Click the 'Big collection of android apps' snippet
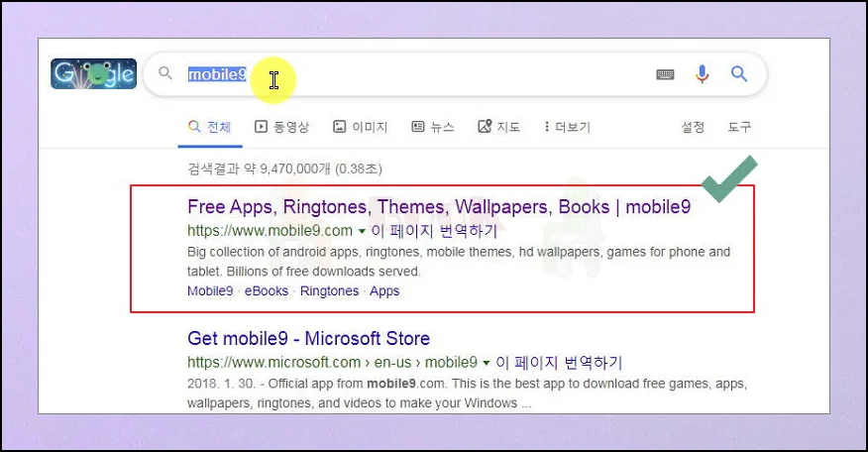This screenshot has height=452, width=868. click(459, 262)
